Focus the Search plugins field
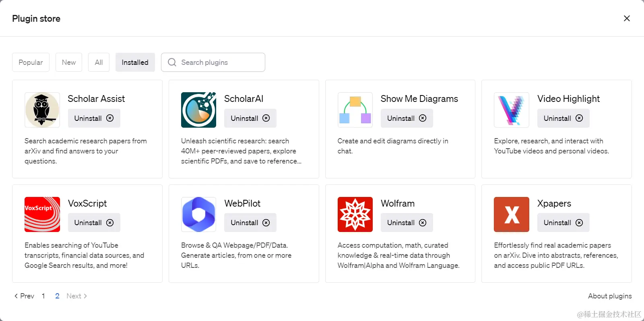The width and height of the screenshot is (644, 321). (x=213, y=62)
